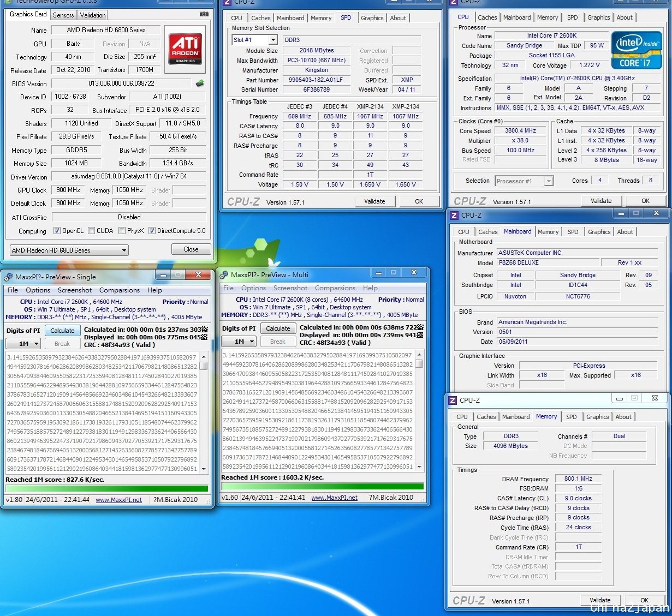
Task: Click the PC3-10700 Max Bandwidth value
Action: pos(317,61)
